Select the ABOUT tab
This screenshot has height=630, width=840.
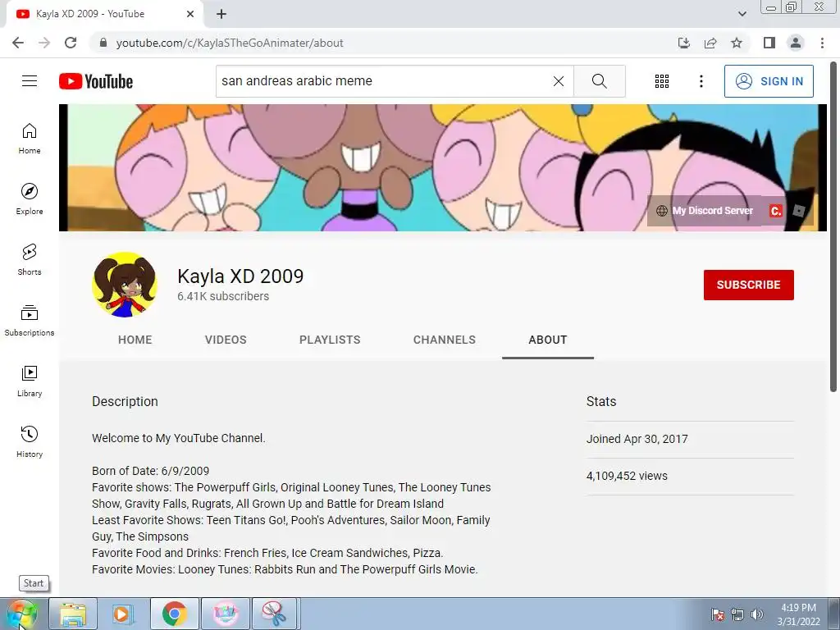coord(547,340)
